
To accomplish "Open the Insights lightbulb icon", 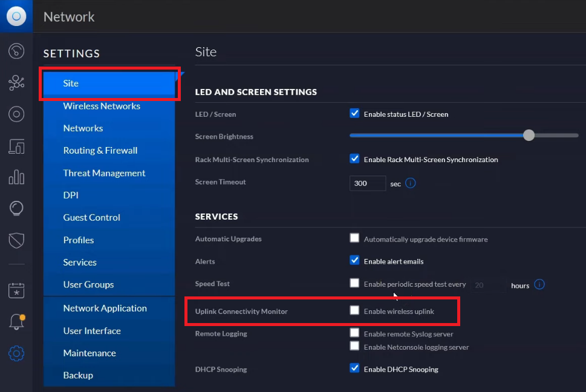I will tap(16, 209).
